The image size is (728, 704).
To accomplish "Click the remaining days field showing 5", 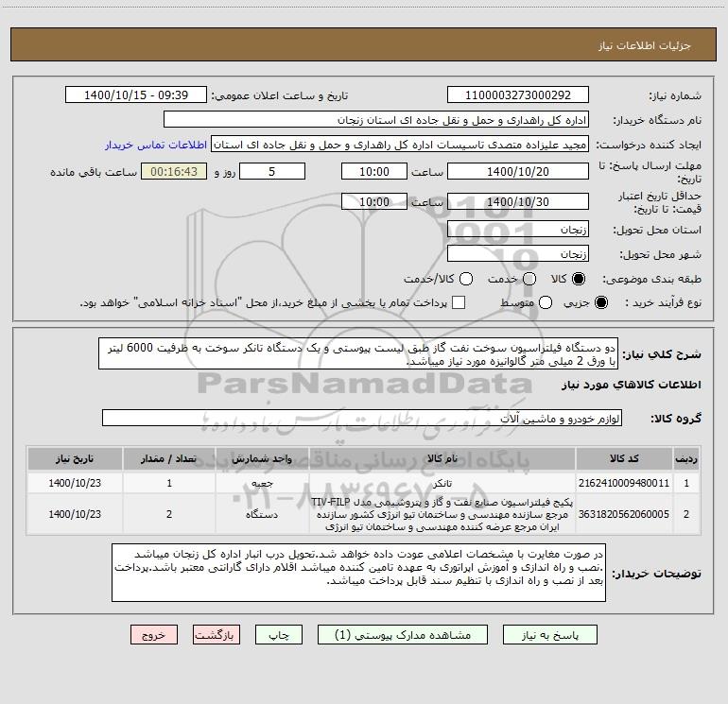I will 272,172.
